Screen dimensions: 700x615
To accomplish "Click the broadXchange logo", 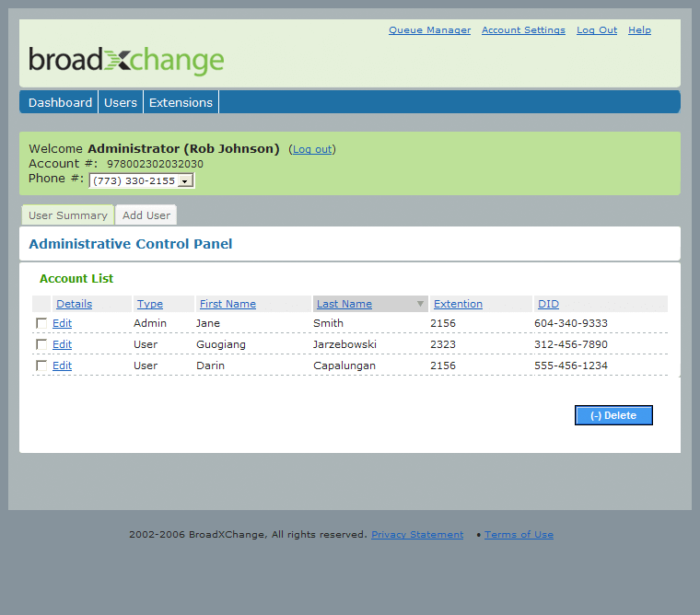I will click(x=126, y=60).
